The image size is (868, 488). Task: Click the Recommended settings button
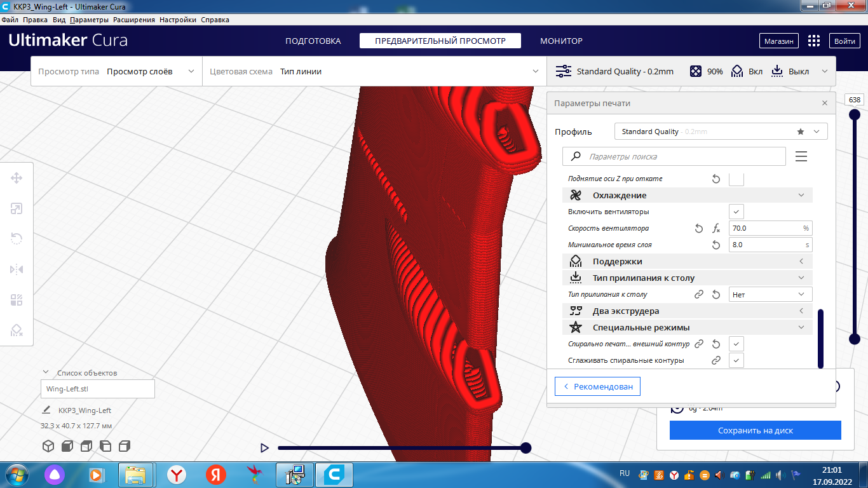pyautogui.click(x=597, y=386)
